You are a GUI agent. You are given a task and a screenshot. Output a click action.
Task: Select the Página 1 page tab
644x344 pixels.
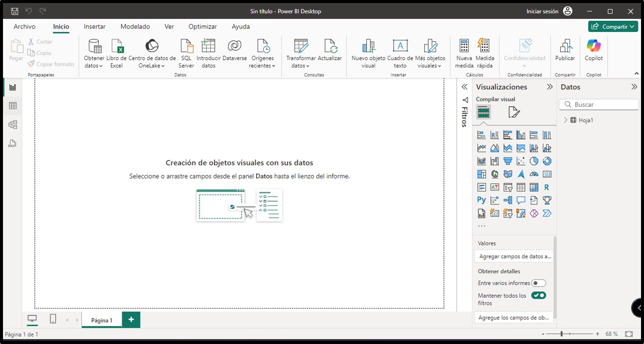[102, 320]
